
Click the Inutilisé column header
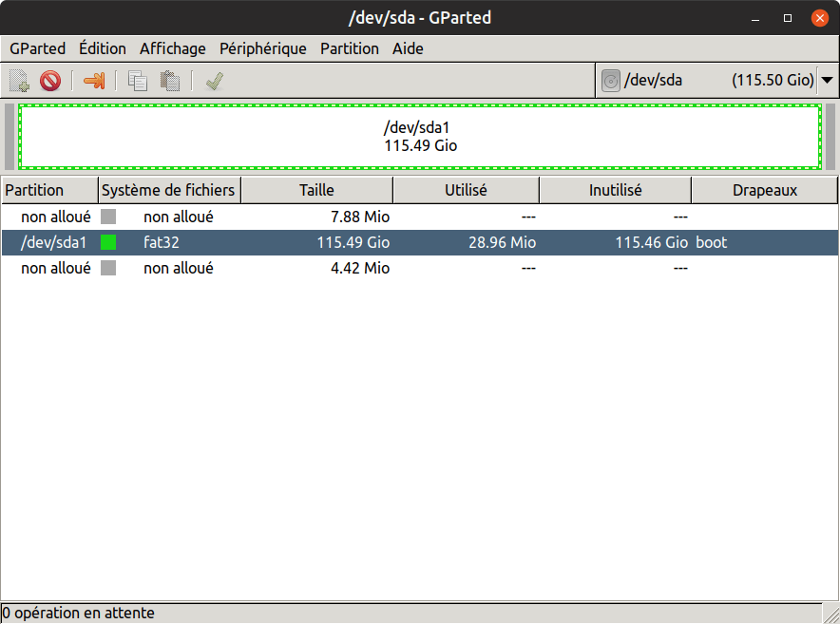[x=616, y=190]
